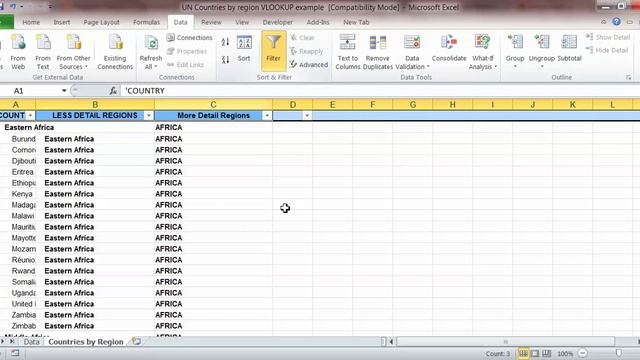Insert a new worksheet tab
The height and width of the screenshot is (360, 640).
[136, 341]
